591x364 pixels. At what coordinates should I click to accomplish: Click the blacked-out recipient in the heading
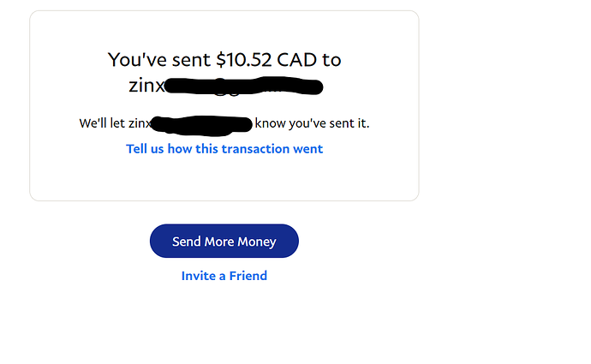coord(244,87)
